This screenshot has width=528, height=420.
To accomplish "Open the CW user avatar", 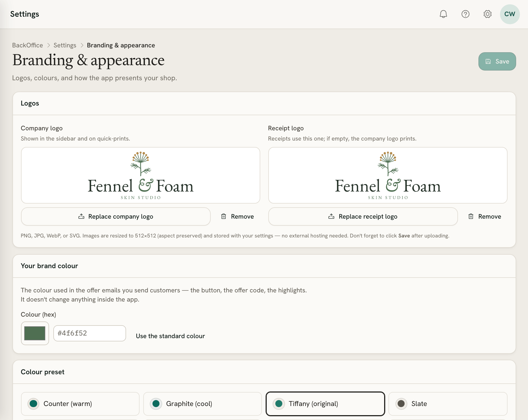I will [x=510, y=14].
